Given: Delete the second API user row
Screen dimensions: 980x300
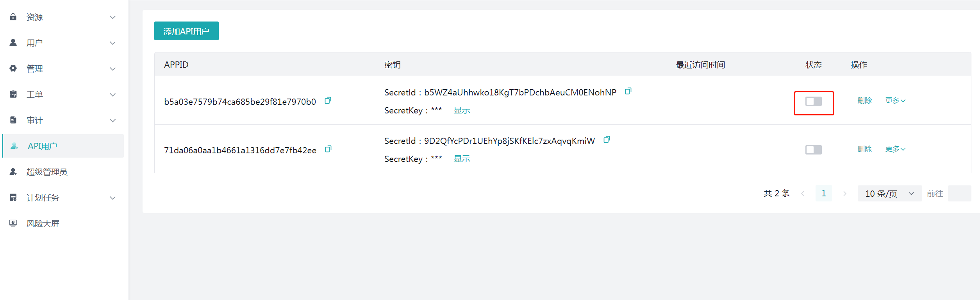Looking at the screenshot, I should click(864, 149).
